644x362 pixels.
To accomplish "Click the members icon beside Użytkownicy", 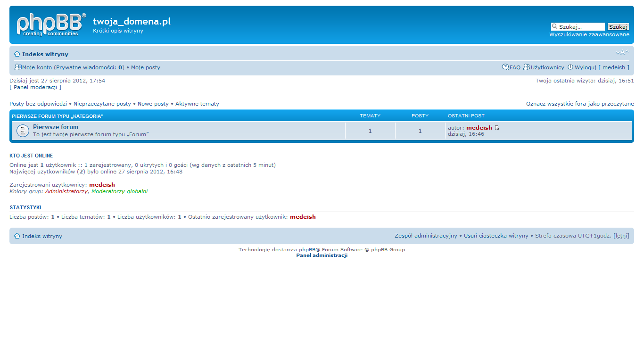I will click(x=526, y=67).
